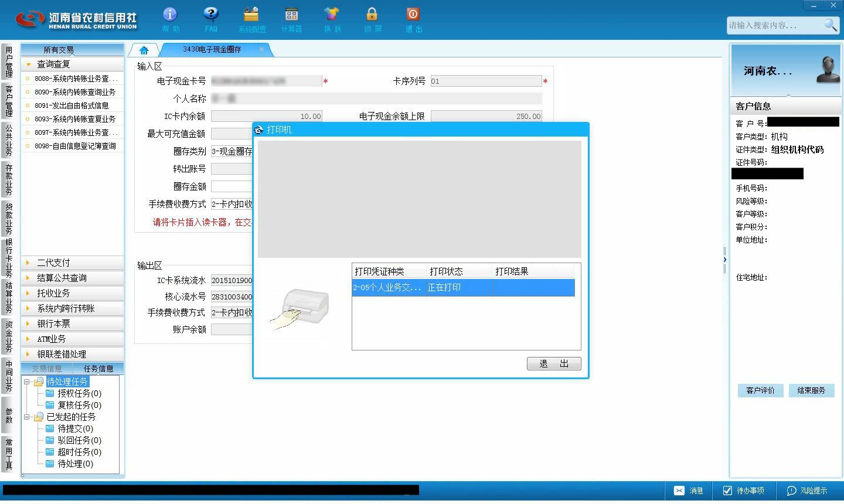This screenshot has height=504, width=844.
Task: Open the 帮助 help icon
Action: coord(170,19)
